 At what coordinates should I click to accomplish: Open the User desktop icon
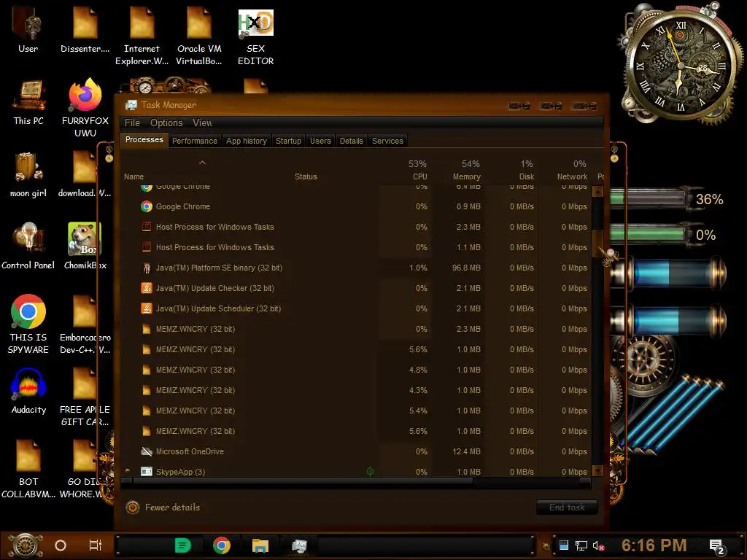tap(28, 28)
